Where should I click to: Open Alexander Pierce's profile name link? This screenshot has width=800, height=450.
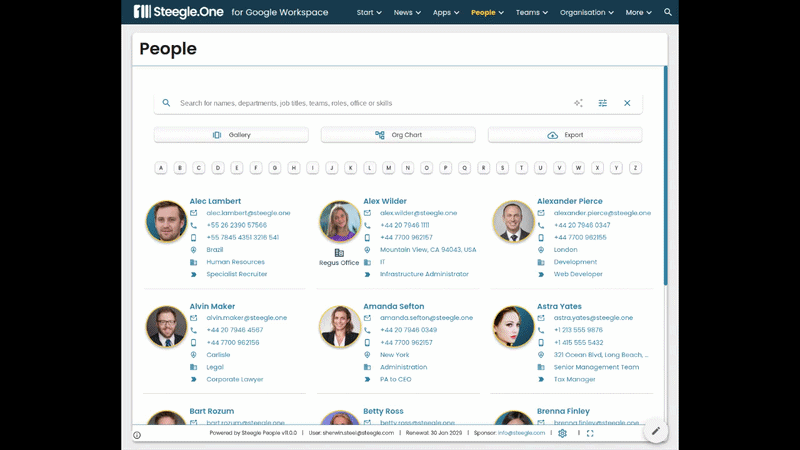pyautogui.click(x=569, y=201)
